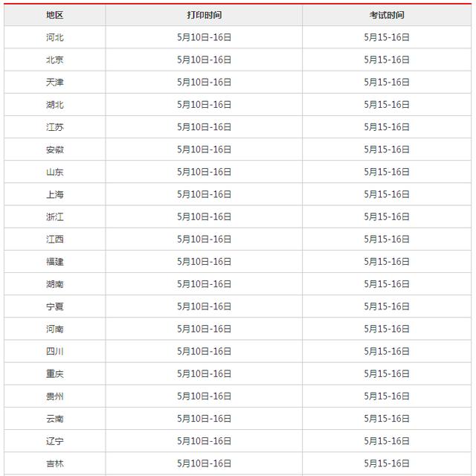This screenshot has height=476, width=476.
Task: Select the 四川 region cell
Action: point(54,351)
